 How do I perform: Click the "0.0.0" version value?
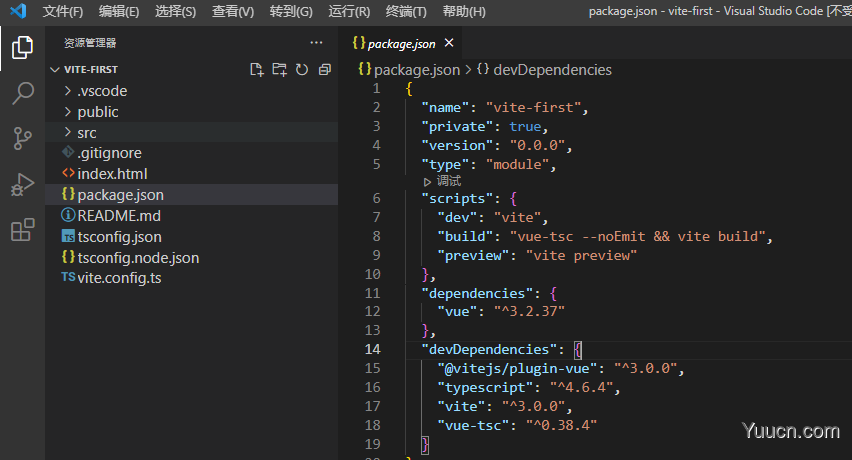(537, 146)
